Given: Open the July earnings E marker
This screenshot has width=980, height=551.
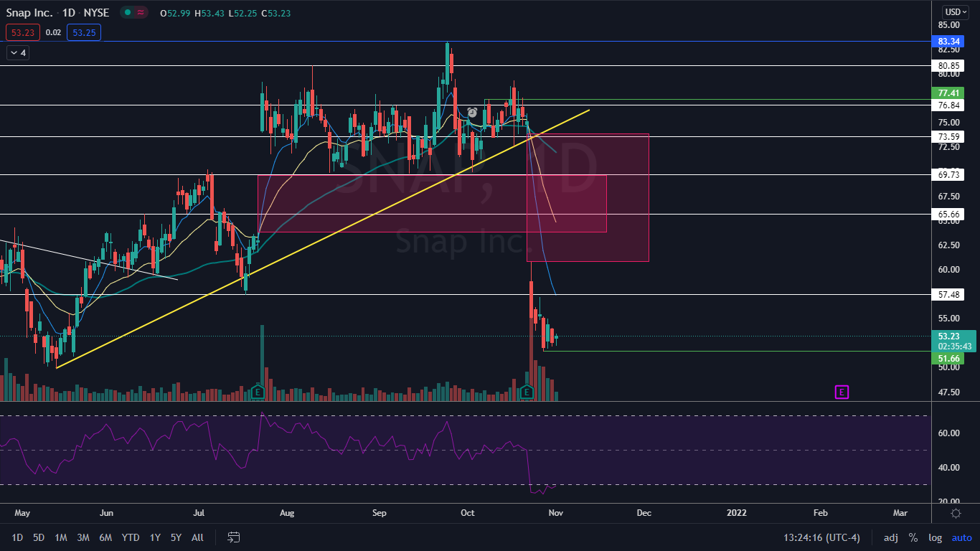Looking at the screenshot, I should 258,392.
